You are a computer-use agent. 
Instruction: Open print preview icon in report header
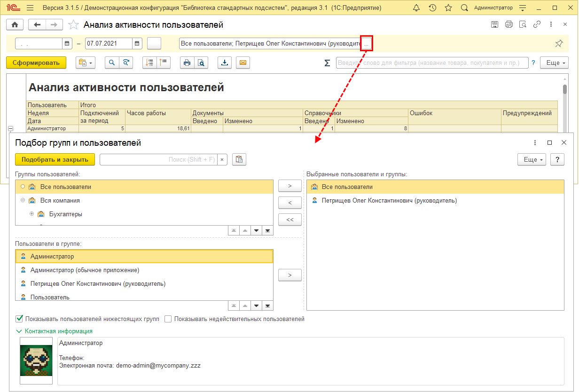(x=523, y=25)
